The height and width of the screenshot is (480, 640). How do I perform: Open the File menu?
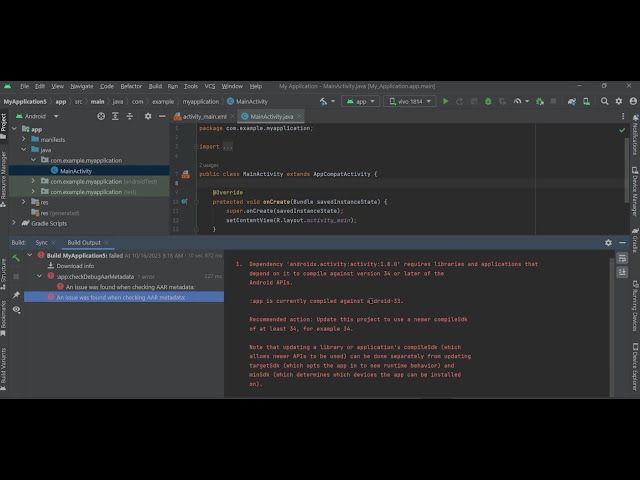click(24, 86)
